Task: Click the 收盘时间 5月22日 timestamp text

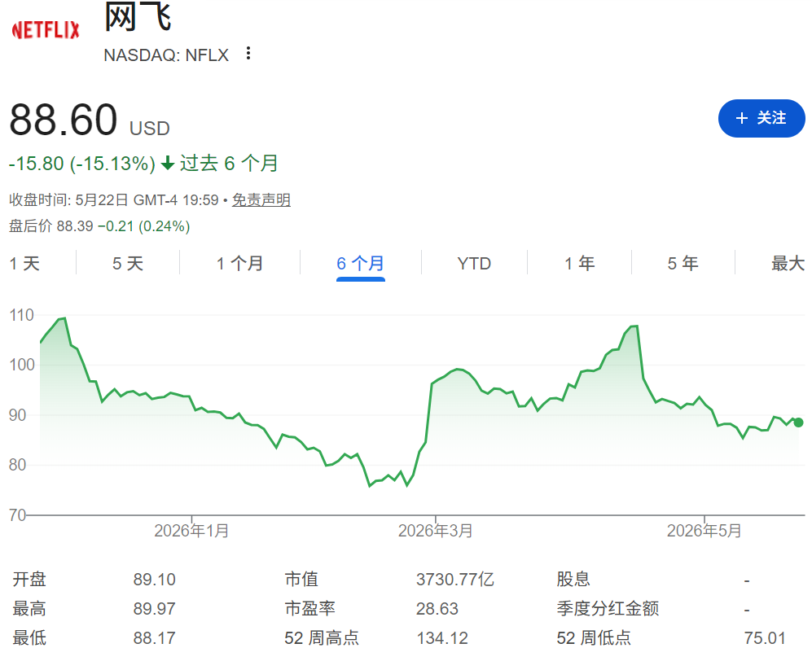Action: tap(114, 199)
